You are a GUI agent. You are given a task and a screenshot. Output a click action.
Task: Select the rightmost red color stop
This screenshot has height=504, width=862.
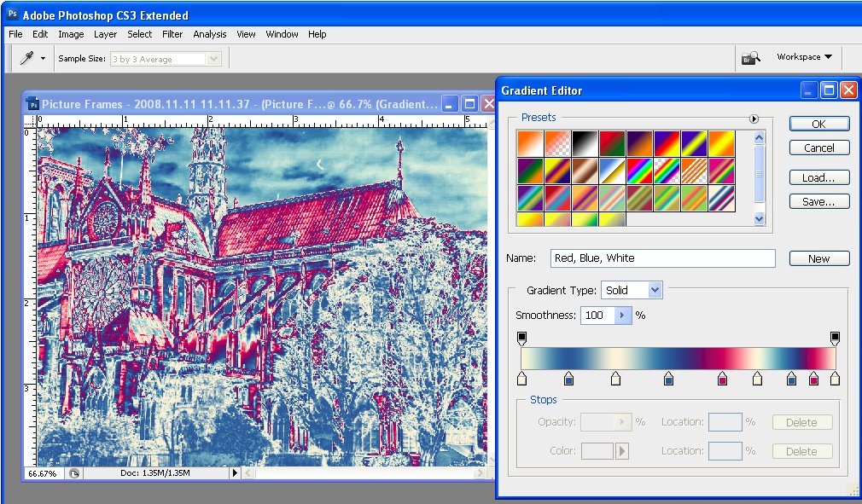click(x=813, y=379)
